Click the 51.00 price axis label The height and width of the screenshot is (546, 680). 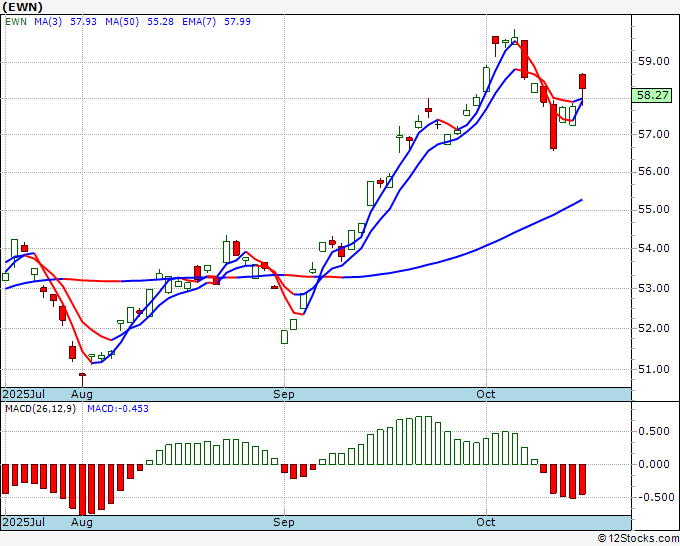[654, 369]
